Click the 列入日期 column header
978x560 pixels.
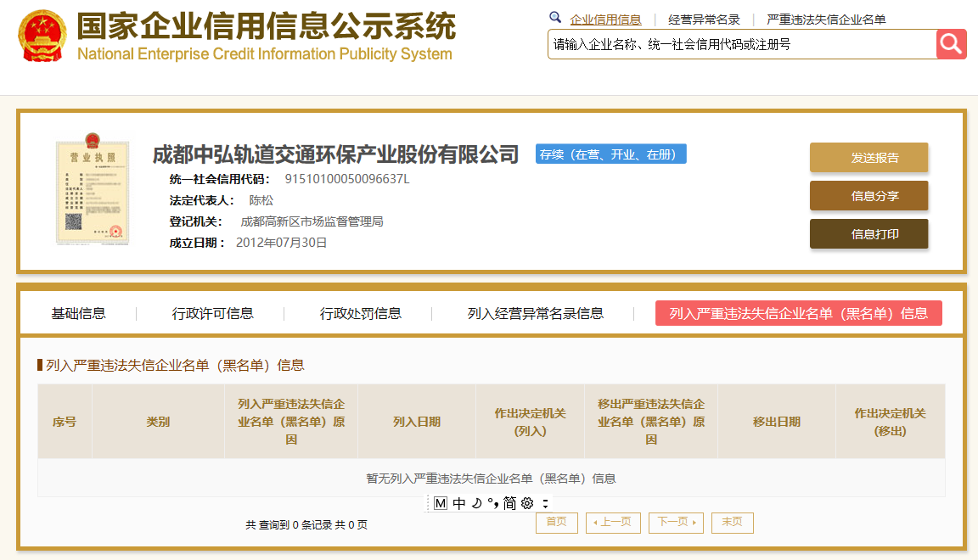417,422
